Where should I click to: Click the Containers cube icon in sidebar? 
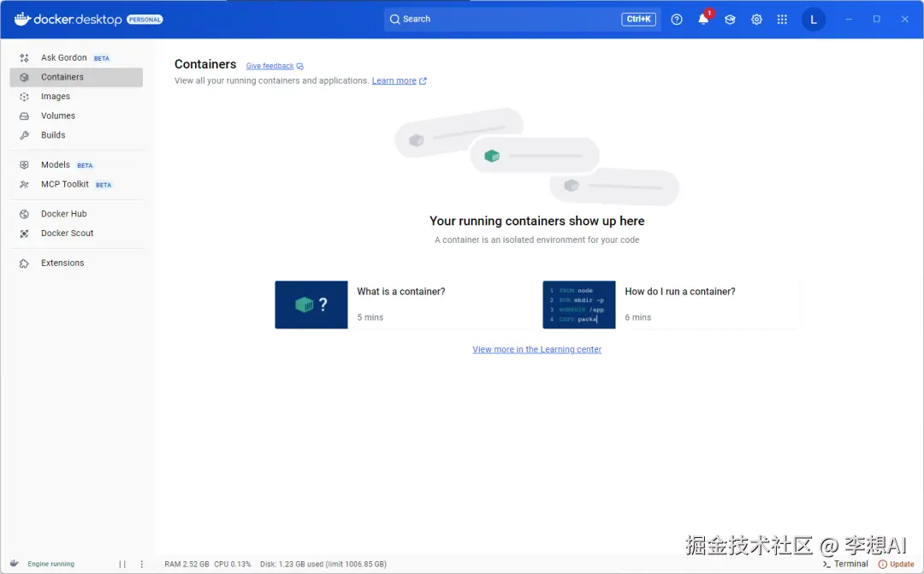coord(24,77)
